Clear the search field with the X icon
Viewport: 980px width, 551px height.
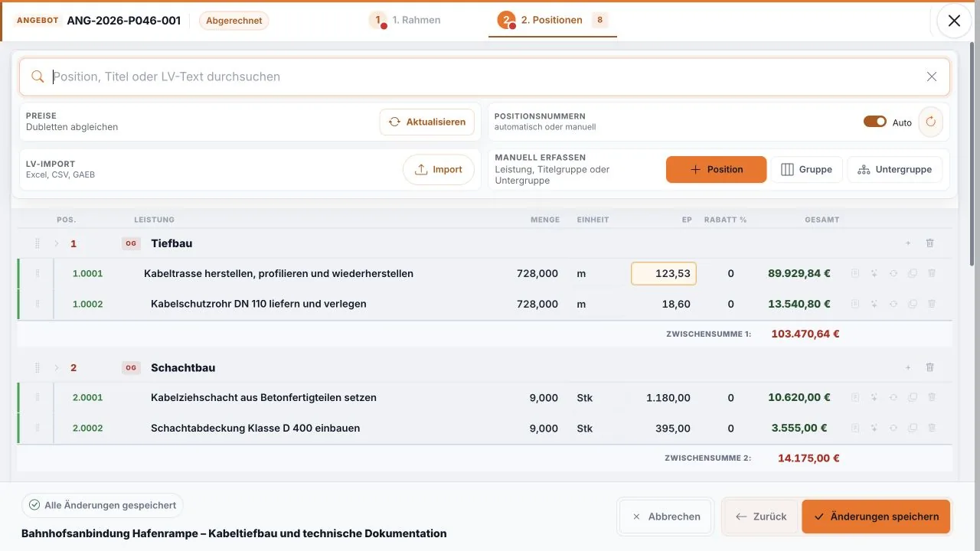[932, 77]
